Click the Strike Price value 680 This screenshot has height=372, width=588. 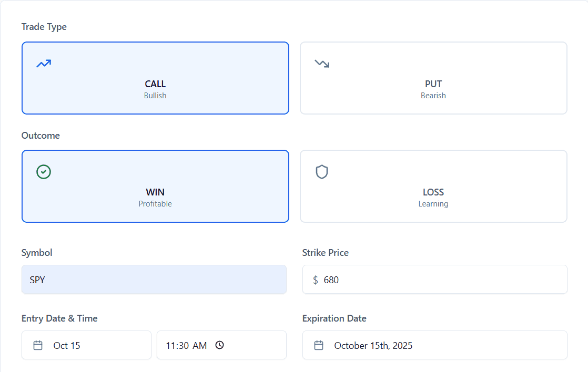(x=331, y=280)
